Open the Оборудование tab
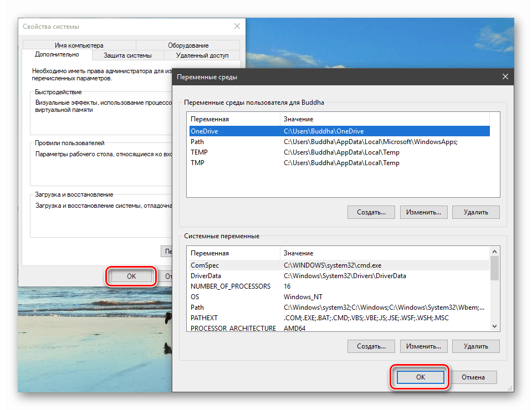 (x=188, y=45)
